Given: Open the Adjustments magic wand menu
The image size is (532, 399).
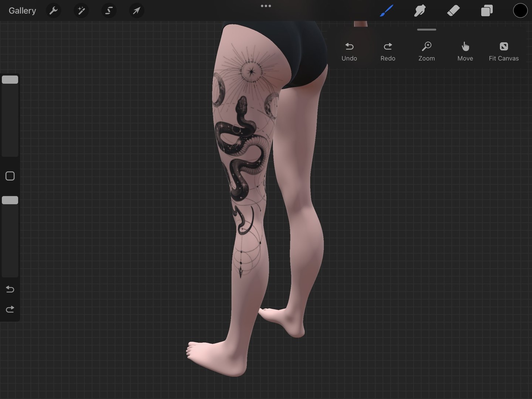Looking at the screenshot, I should click(81, 11).
